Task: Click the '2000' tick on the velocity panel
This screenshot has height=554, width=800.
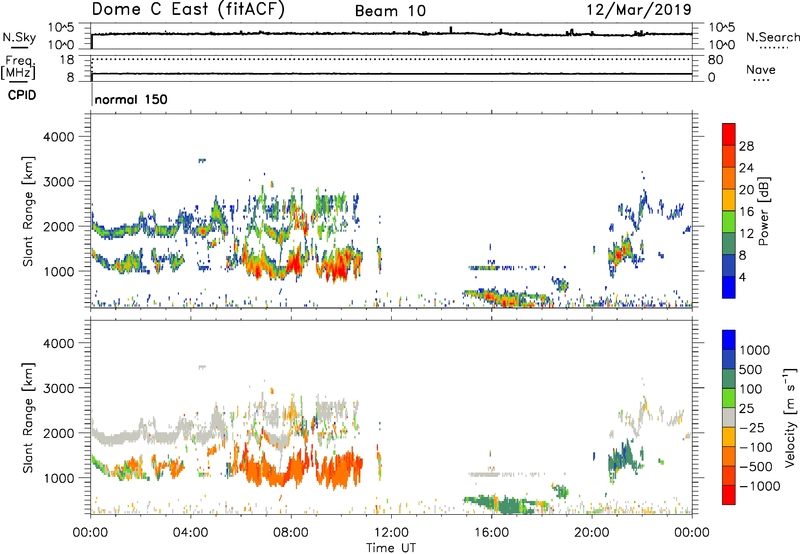Action: click(59, 433)
